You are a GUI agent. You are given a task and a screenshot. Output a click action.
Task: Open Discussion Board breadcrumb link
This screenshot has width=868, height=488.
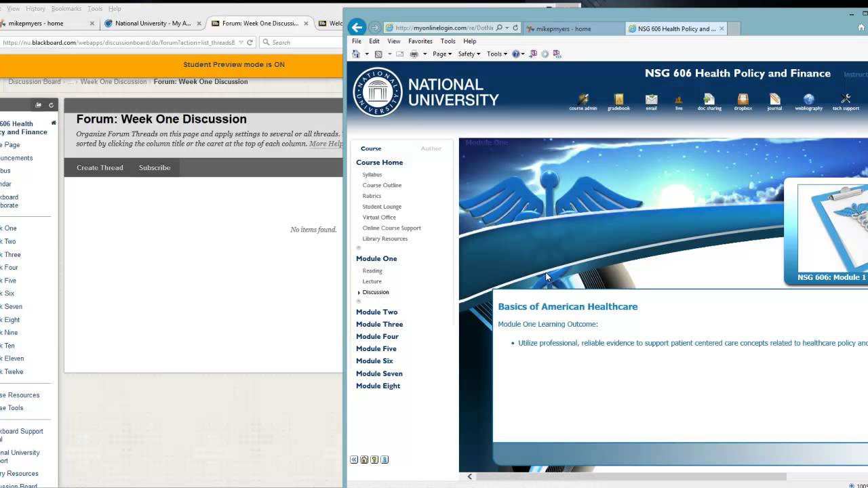(35, 81)
